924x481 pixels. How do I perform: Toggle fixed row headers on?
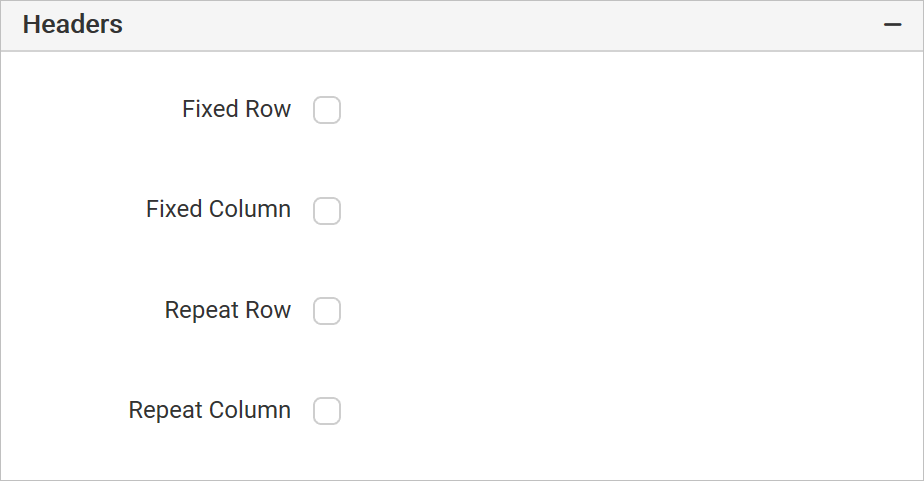pyautogui.click(x=327, y=110)
